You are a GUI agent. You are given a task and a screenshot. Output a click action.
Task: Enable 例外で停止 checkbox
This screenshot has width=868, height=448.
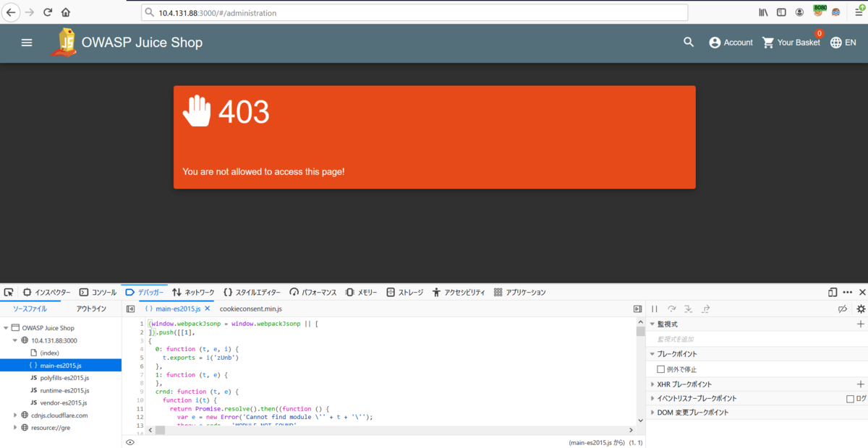click(660, 369)
